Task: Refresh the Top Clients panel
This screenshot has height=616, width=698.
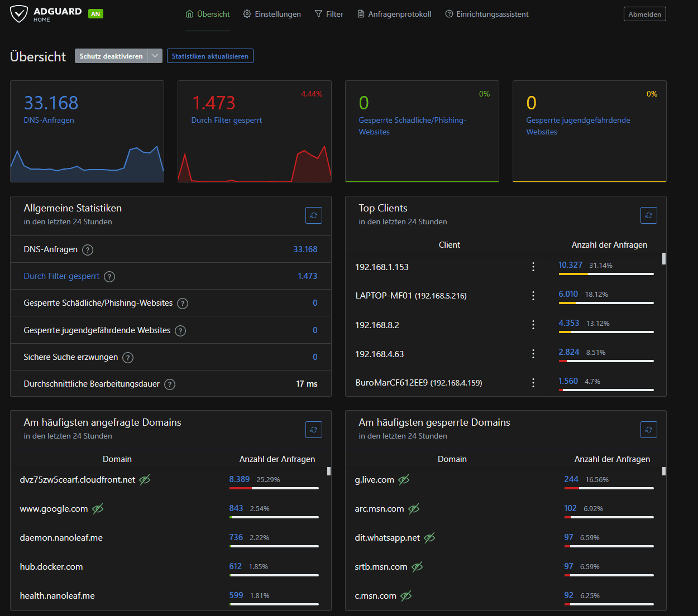Action: pos(648,215)
